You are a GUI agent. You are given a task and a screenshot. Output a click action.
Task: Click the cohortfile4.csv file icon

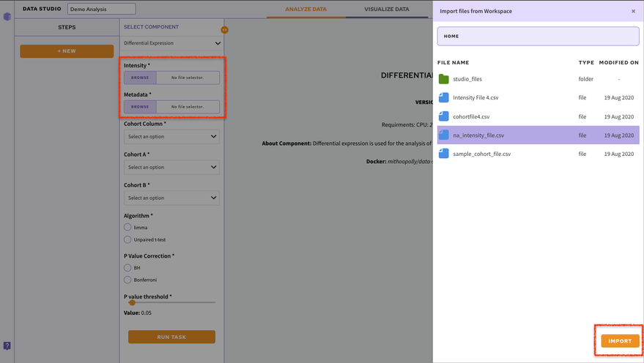point(443,116)
